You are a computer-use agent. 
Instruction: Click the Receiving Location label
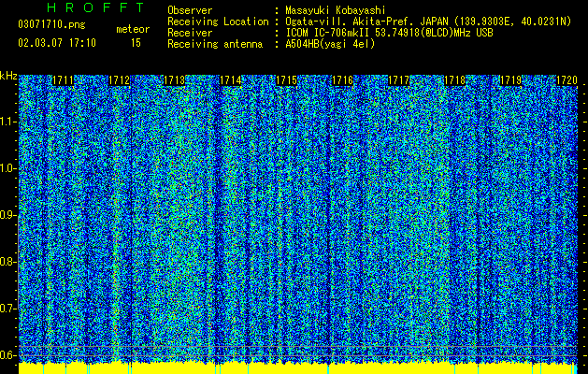218,22
